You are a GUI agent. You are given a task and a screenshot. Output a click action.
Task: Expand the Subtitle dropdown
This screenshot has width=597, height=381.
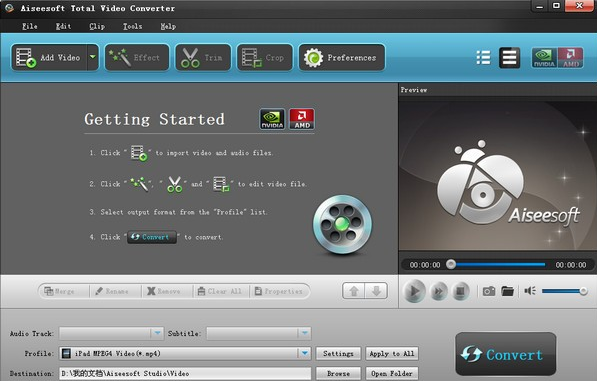pos(304,333)
